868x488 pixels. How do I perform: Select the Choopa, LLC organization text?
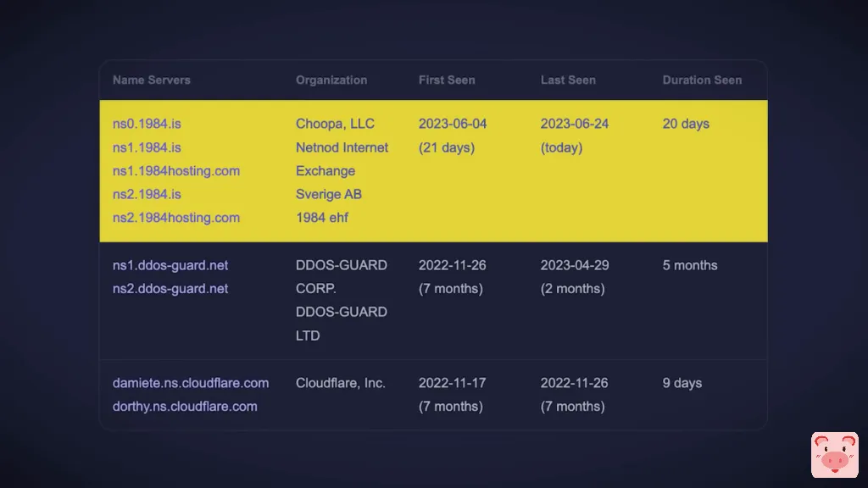coord(335,124)
